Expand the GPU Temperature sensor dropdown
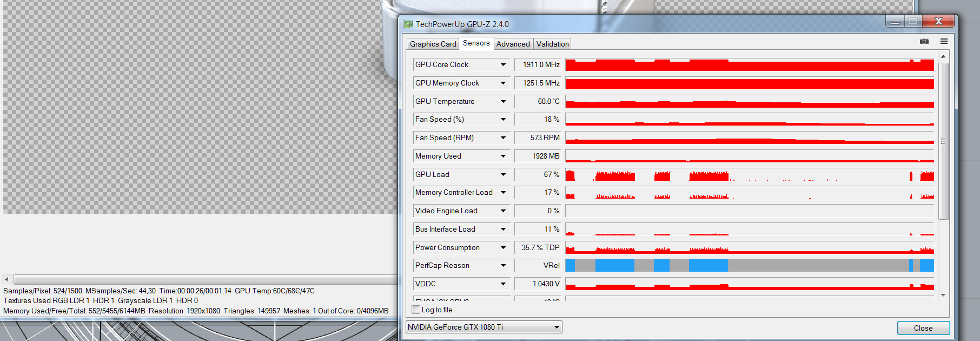The width and height of the screenshot is (980, 341). click(503, 101)
